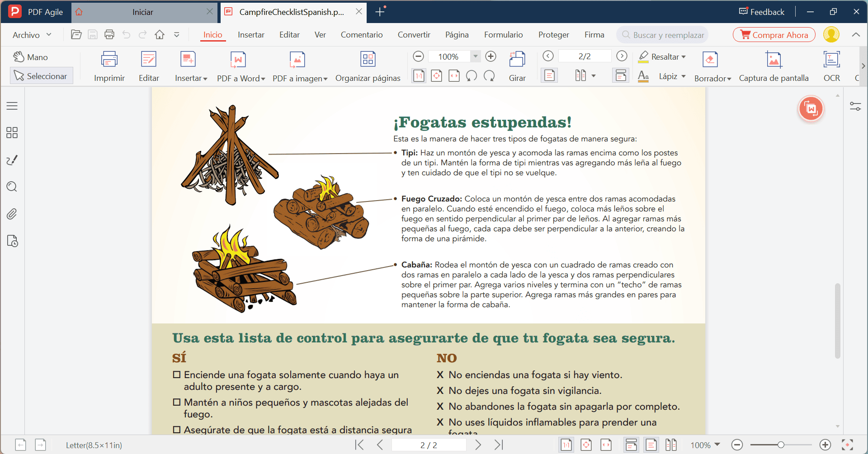The height and width of the screenshot is (454, 868).
Task: Open the Archivo menu
Action: tap(26, 34)
